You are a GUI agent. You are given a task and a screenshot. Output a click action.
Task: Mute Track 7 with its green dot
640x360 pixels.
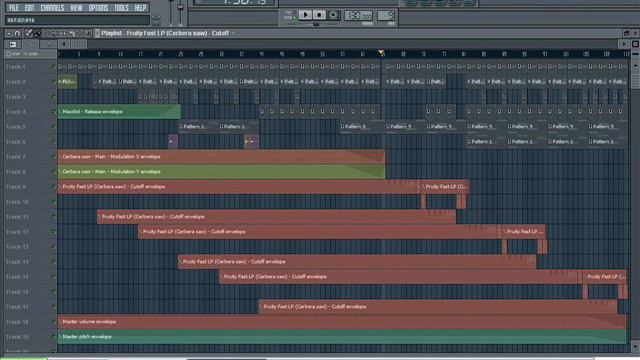click(x=53, y=157)
